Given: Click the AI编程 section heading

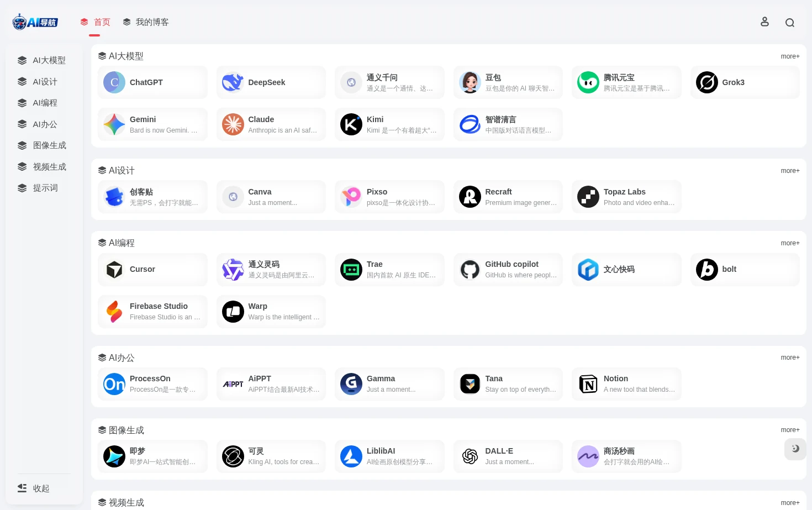Looking at the screenshot, I should coord(117,243).
